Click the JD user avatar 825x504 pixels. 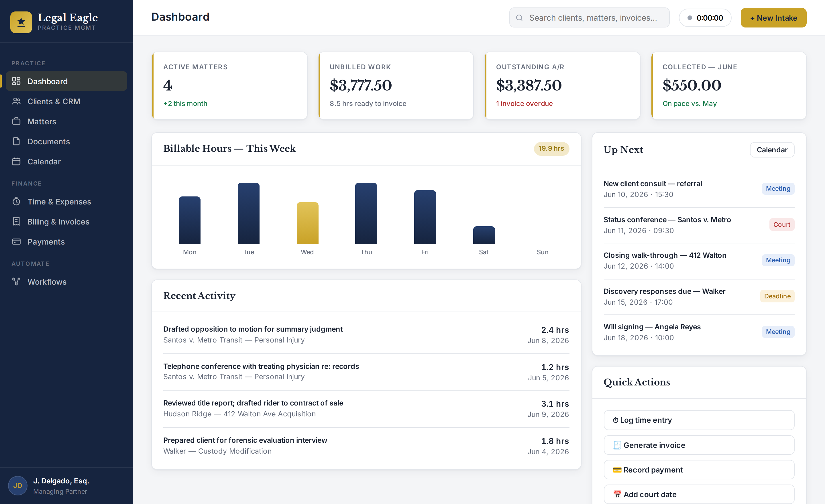point(18,486)
